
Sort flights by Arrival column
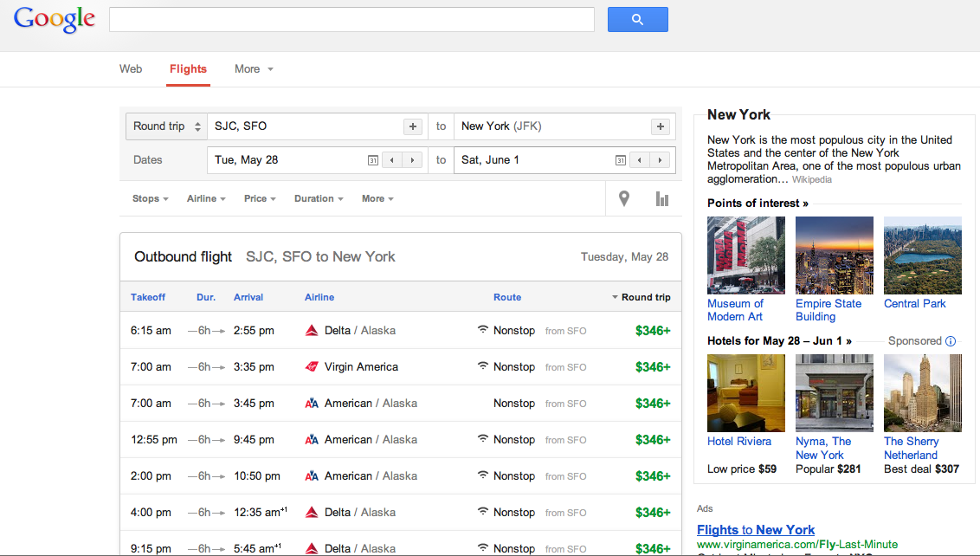tap(248, 297)
